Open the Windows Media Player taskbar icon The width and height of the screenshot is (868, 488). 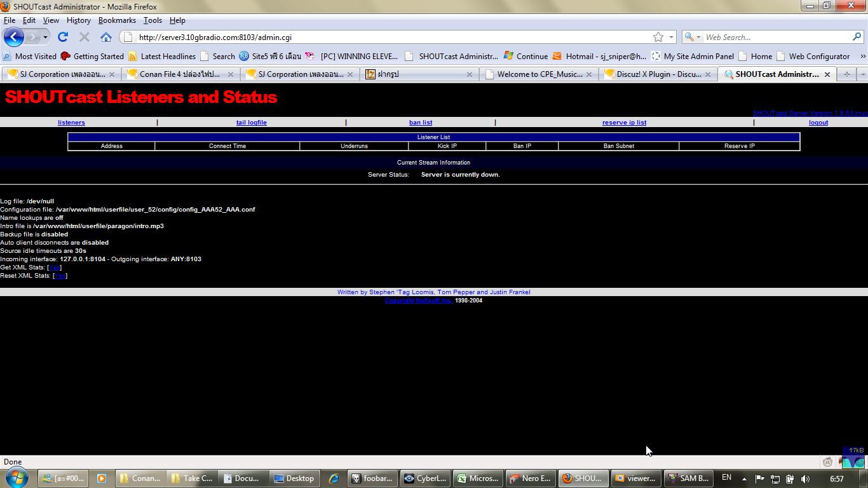point(101,478)
